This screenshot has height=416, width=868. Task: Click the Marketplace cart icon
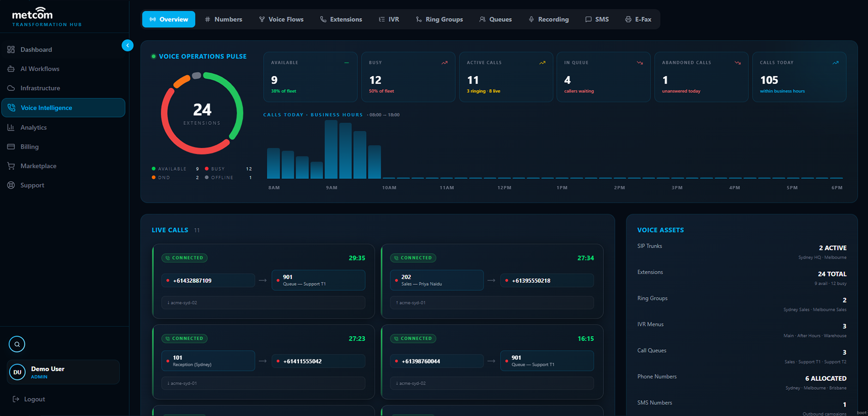coord(11,166)
